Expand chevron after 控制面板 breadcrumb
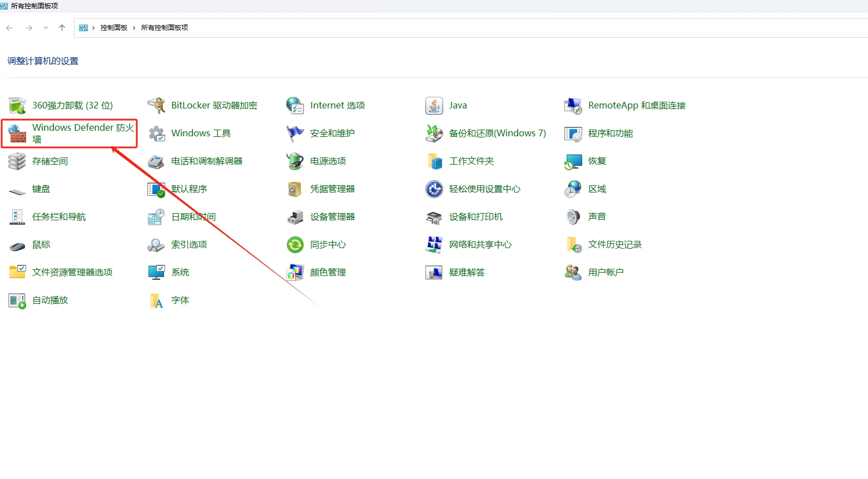The image size is (868, 479). tap(134, 28)
